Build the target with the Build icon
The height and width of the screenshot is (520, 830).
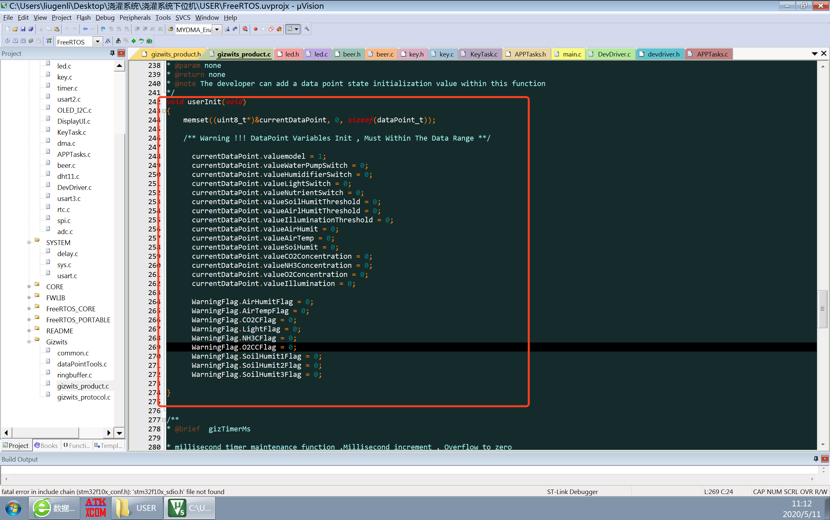click(x=15, y=41)
